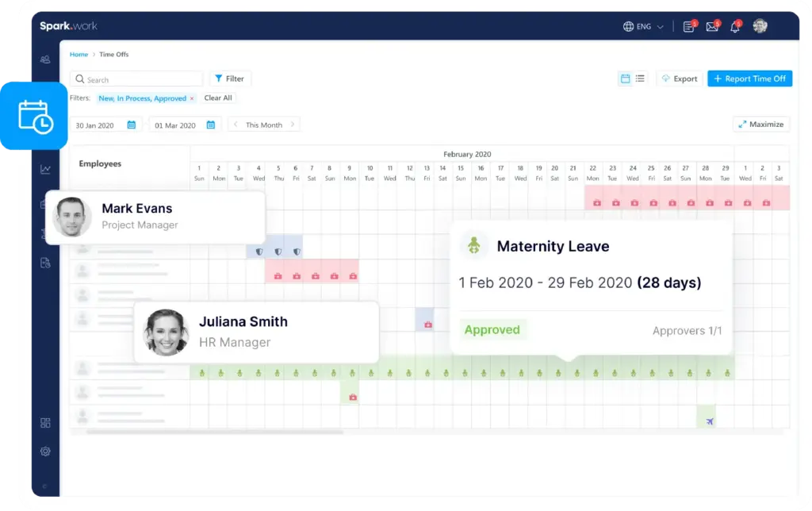812x511 pixels.
Task: Click the Report Time Off button
Action: click(749, 79)
